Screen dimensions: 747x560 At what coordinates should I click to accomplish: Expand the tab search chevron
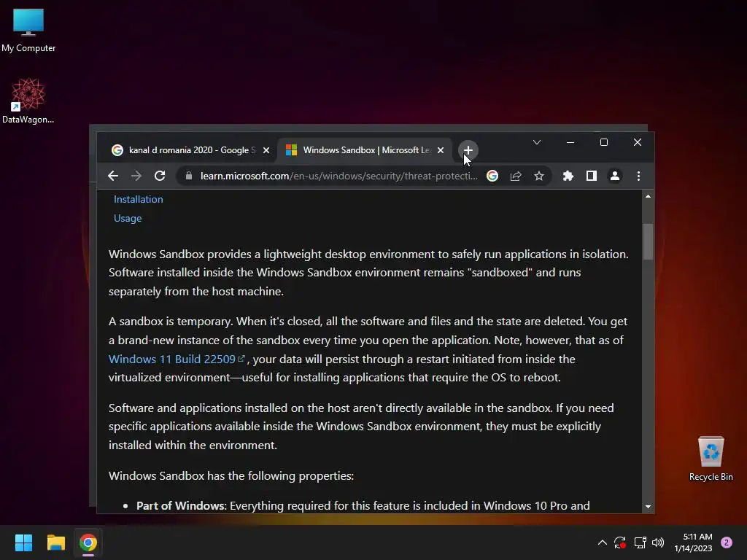(536, 142)
